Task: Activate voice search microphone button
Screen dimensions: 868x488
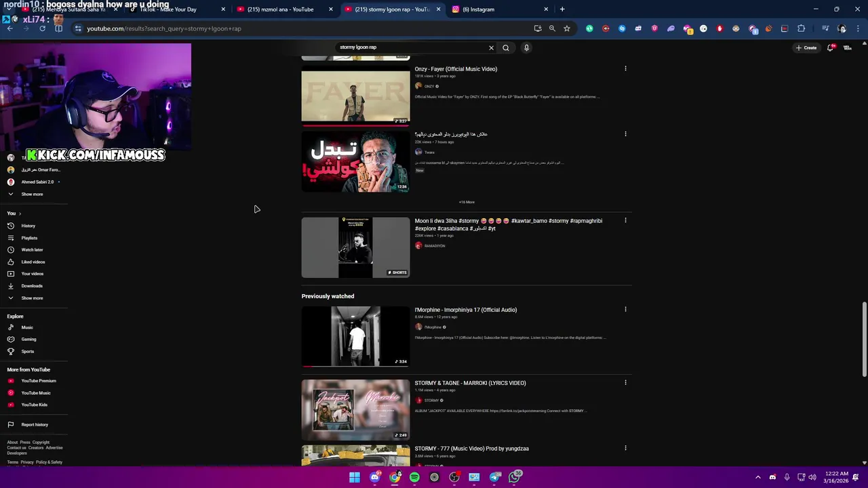Action: tap(526, 47)
